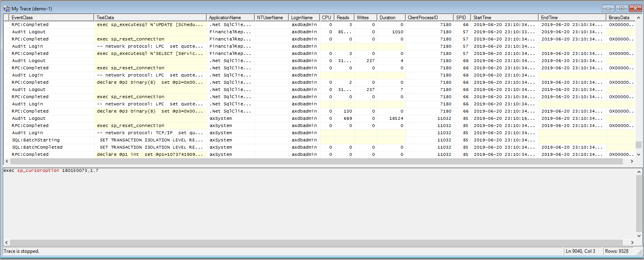644x260 pixels.
Task: Select the SQL:BatchStarting event row
Action: pos(36,140)
